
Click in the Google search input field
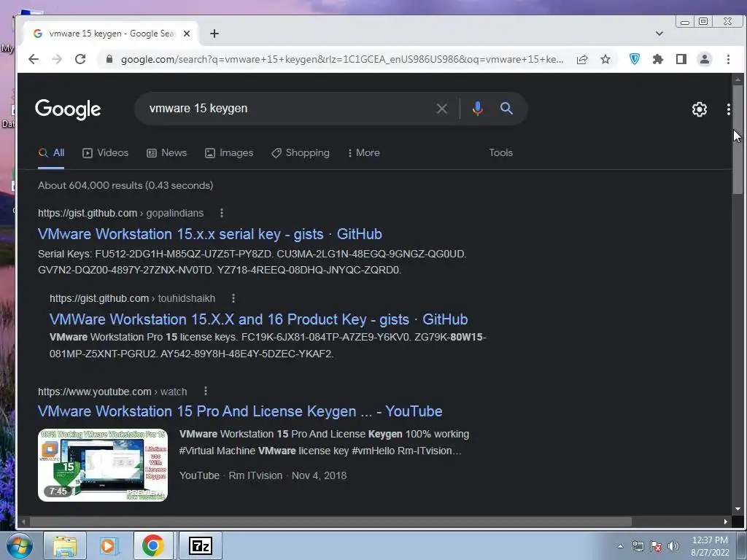click(x=286, y=109)
